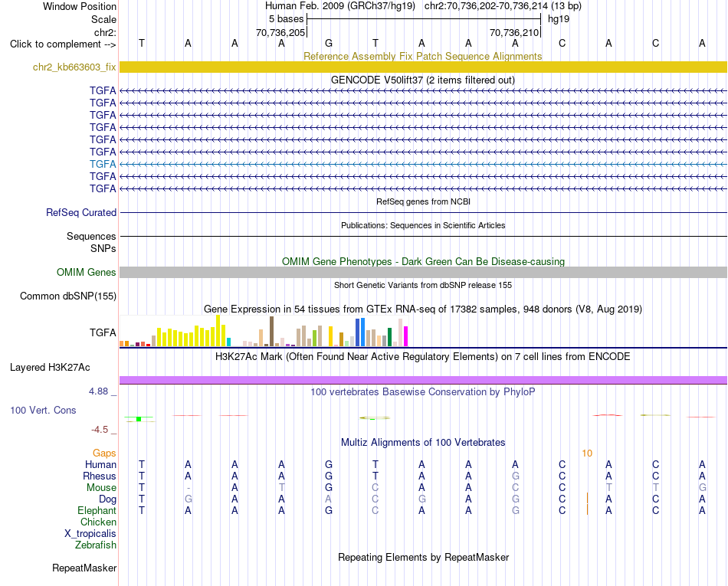Open Short Genetic Variants from dbSNP title

423,286
